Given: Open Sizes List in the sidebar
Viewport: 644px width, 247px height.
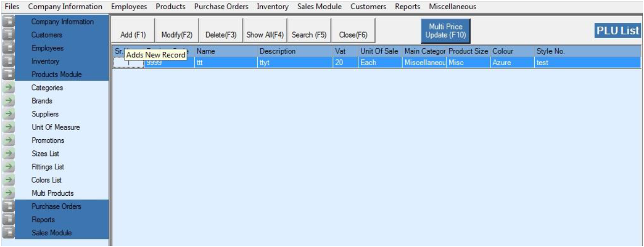Looking at the screenshot, I should tap(45, 154).
